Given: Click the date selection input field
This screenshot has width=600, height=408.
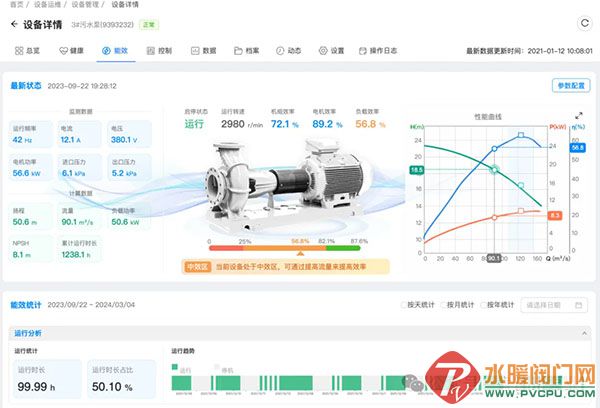Looking at the screenshot, I should click(x=554, y=305).
